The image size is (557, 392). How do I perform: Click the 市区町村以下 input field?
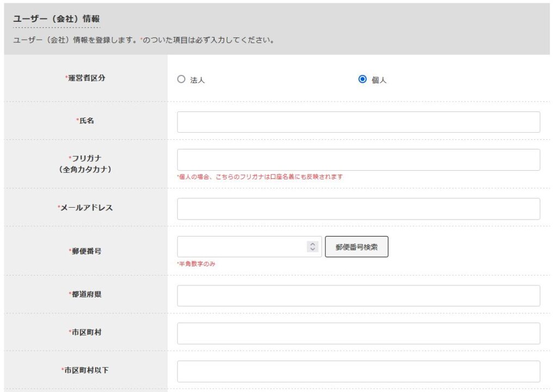[x=358, y=371]
